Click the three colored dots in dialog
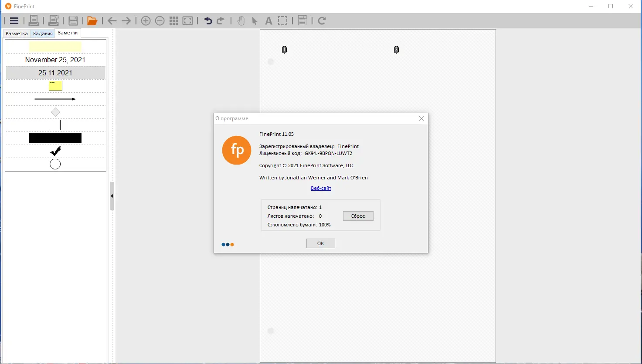The width and height of the screenshot is (642, 364). coord(228,245)
